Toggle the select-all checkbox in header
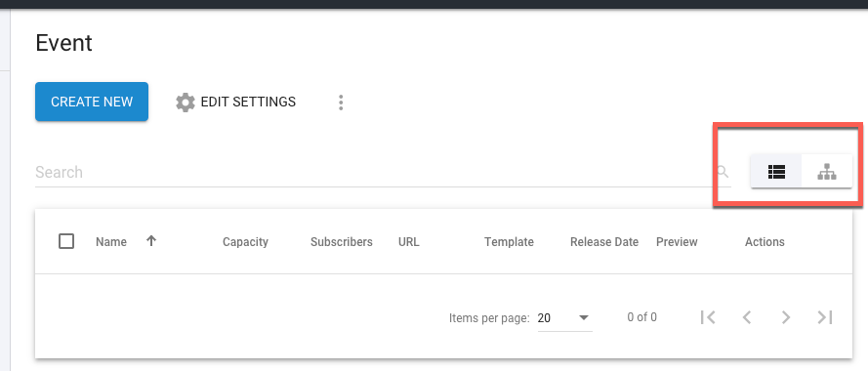The image size is (868, 371). 66,241
